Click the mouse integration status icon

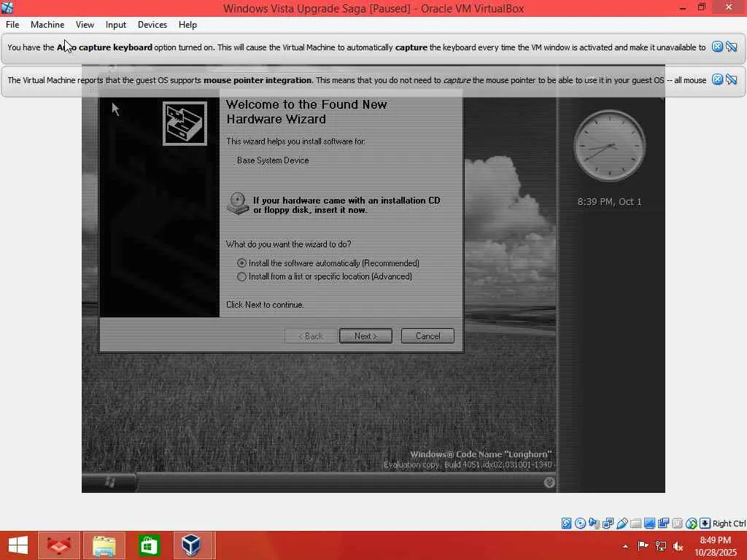pos(692,524)
